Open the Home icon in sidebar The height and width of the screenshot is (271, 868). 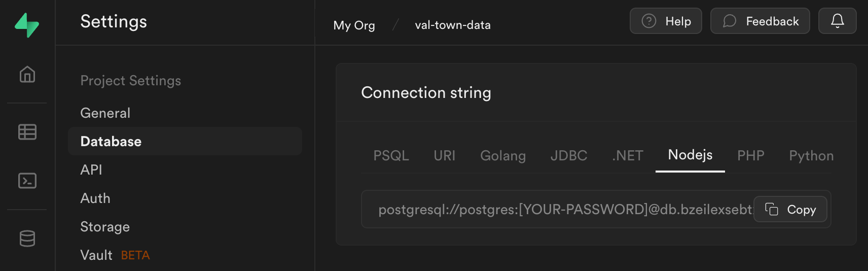pos(27,75)
